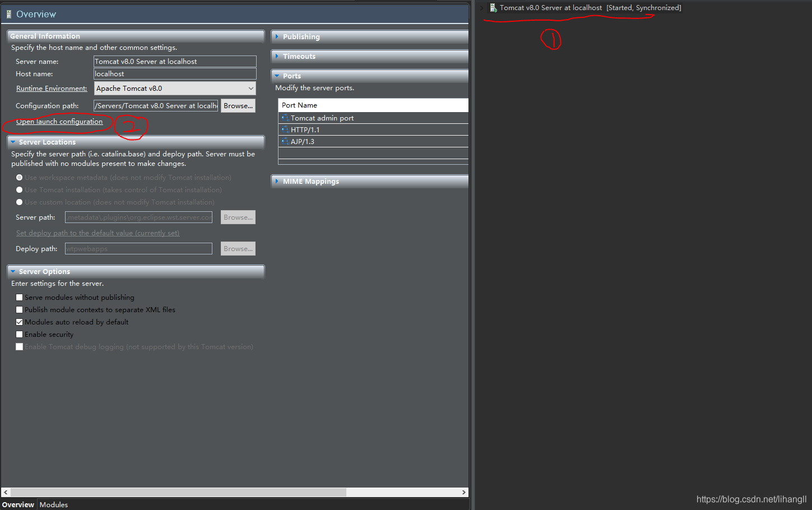Click the AJP/1.3 port row icon
The width and height of the screenshot is (812, 510).
[285, 141]
